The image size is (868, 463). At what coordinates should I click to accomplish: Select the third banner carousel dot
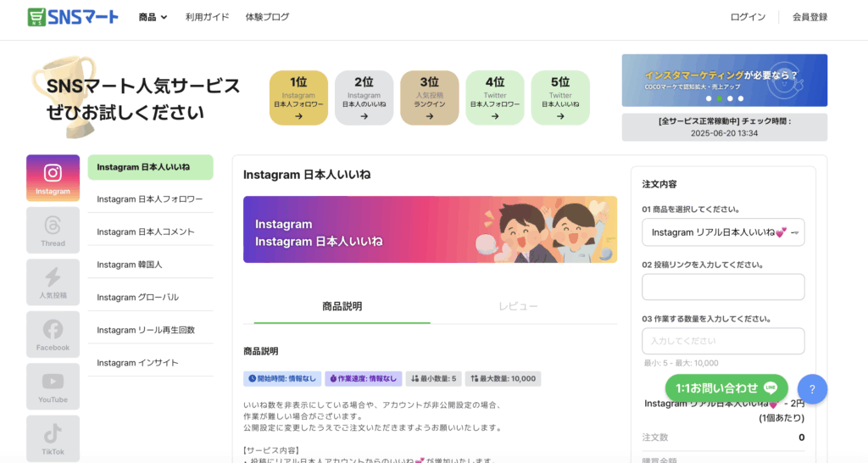730,98
